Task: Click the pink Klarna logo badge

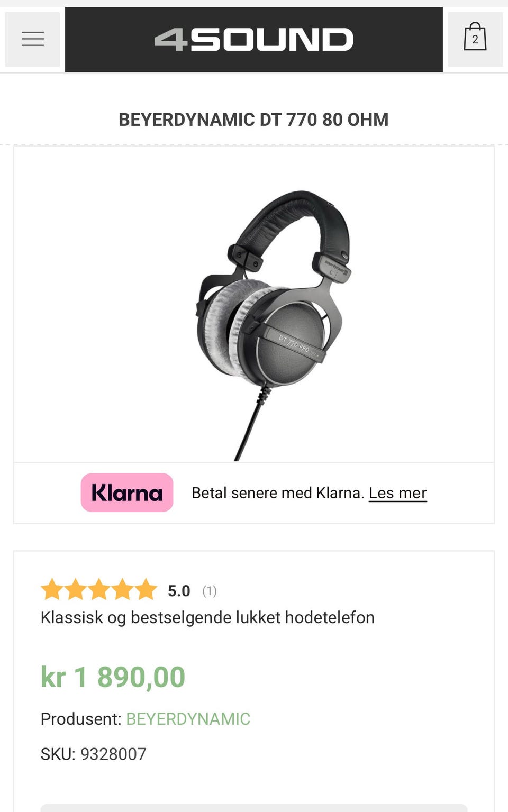Action: [x=127, y=492]
